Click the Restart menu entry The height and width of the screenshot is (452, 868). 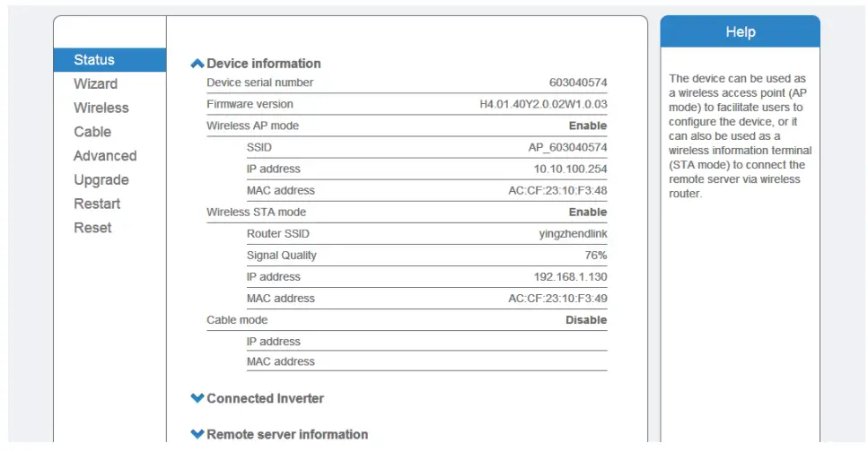click(97, 204)
